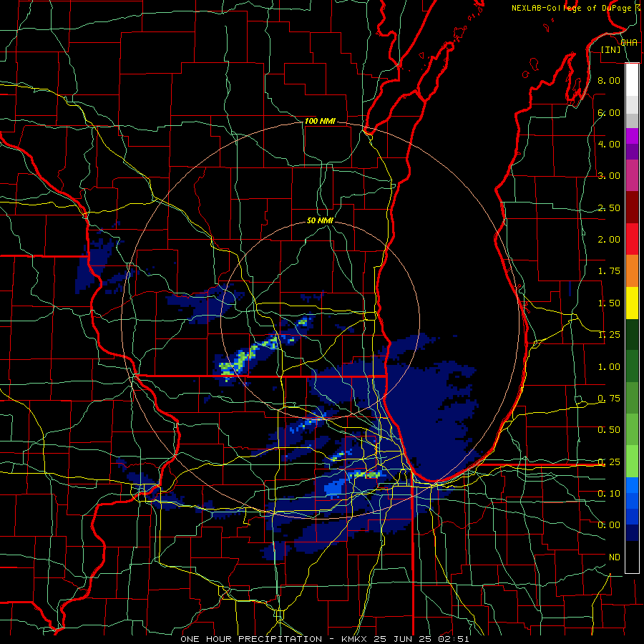This screenshot has width=644, height=644.
Task: Click the 1.50 legend value
Action: point(609,303)
